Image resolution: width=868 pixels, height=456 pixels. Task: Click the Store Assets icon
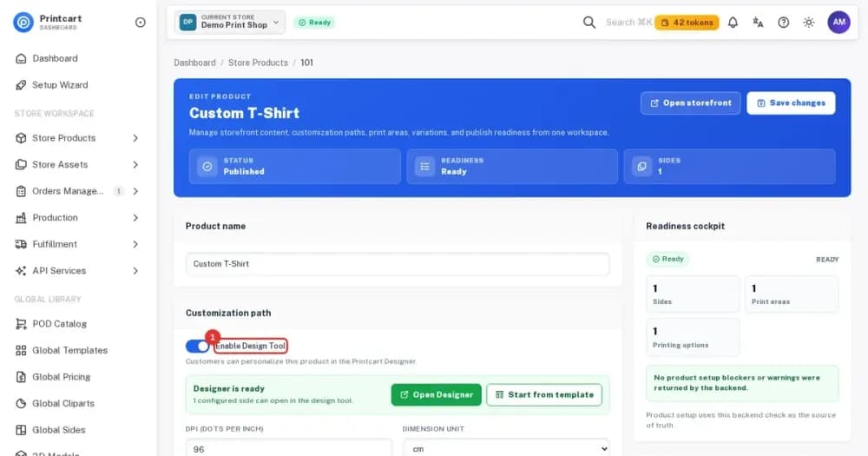(21, 164)
